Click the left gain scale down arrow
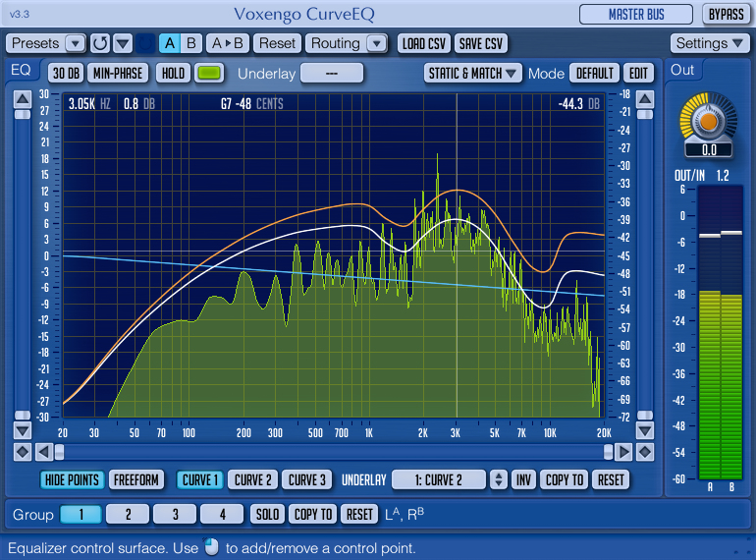 (x=23, y=430)
